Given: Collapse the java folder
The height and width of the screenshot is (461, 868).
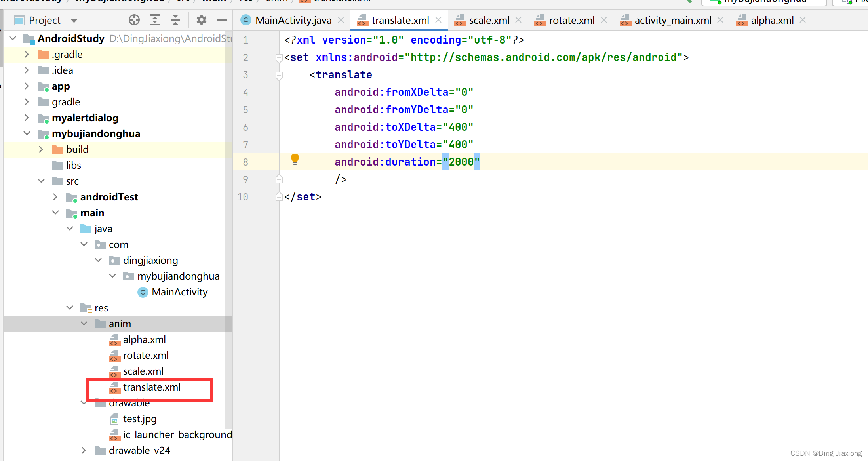Looking at the screenshot, I should coord(70,229).
